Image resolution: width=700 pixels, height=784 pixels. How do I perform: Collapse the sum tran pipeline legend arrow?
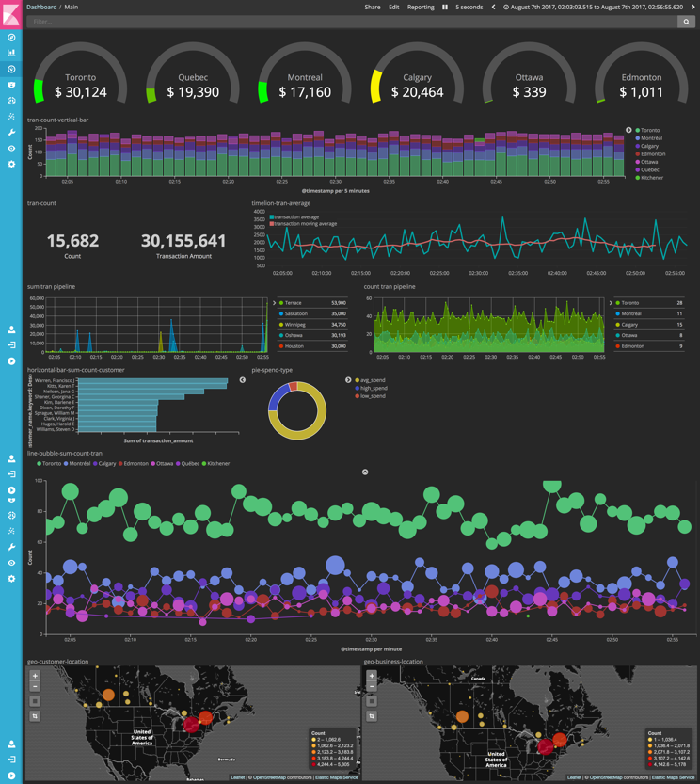click(274, 303)
